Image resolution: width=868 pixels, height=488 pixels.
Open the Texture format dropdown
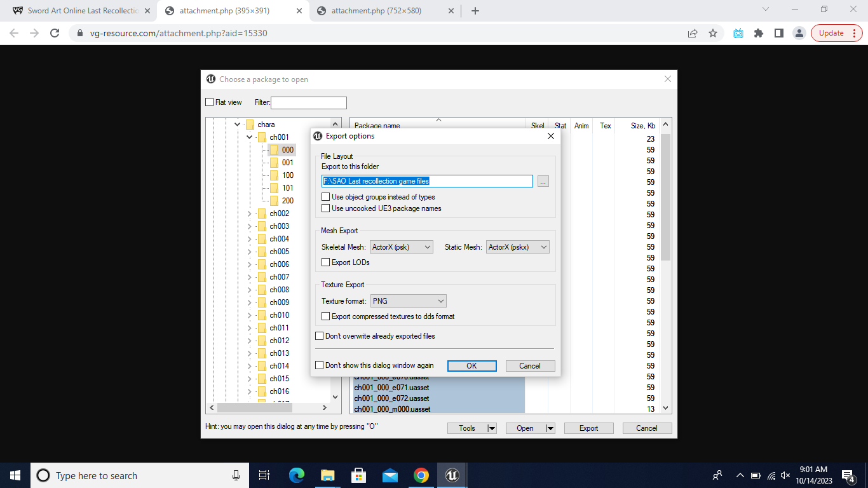[409, 301]
